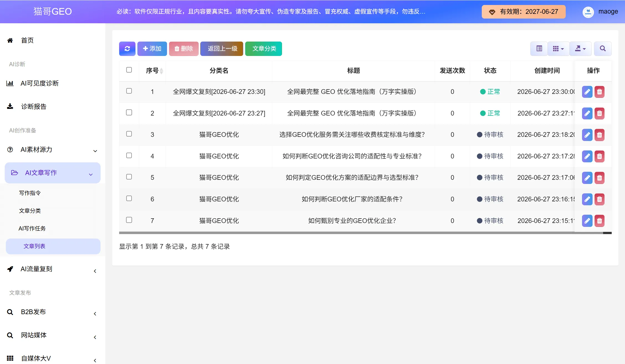625x364 pixels.
Task: Delete row 4 article with trash icon
Action: click(x=599, y=156)
